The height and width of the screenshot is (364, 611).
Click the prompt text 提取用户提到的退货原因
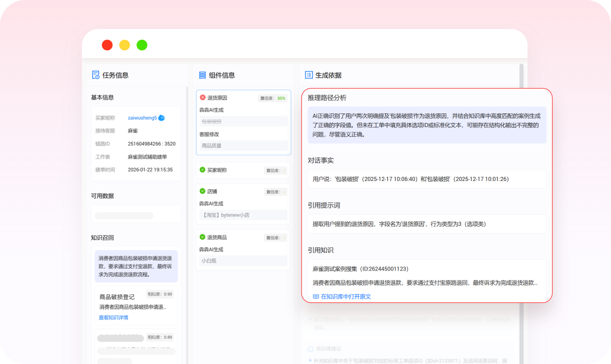[399, 224]
